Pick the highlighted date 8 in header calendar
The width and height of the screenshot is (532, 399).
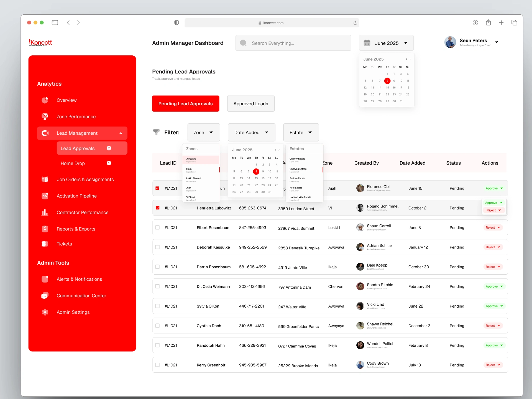387,81
